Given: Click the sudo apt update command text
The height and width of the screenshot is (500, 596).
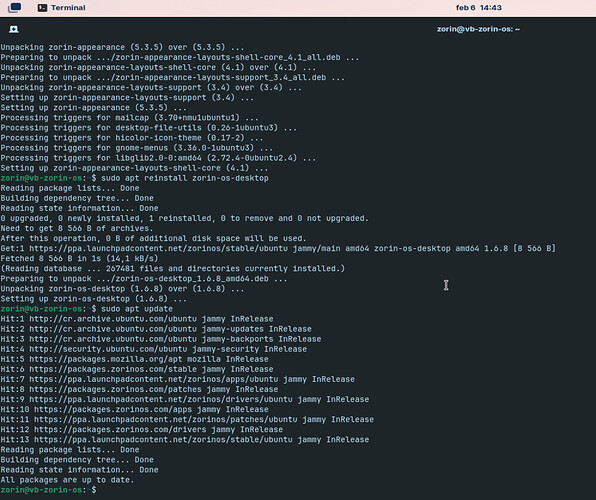Looking at the screenshot, I should pyautogui.click(x=137, y=309).
